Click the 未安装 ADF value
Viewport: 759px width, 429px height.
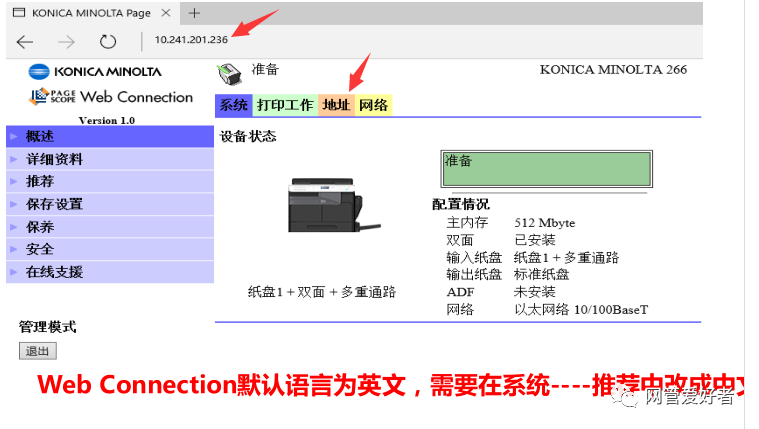534,292
